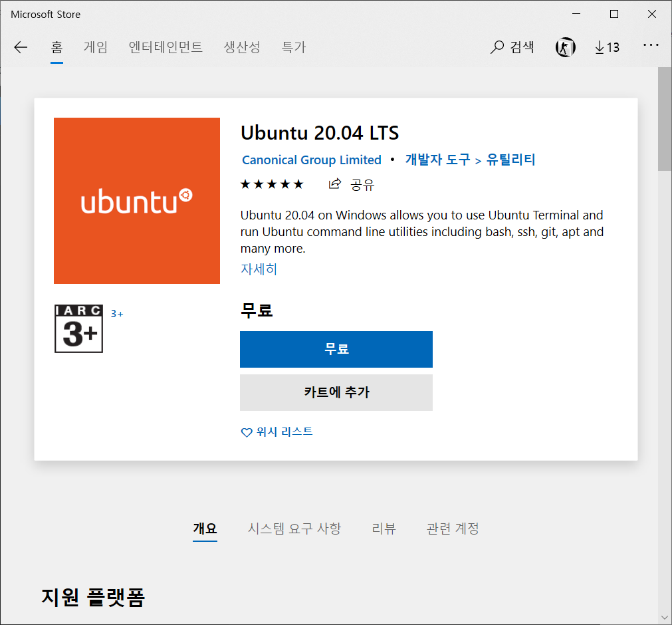The image size is (672, 625).
Task: Click the IARC 3+ rating badge
Action: point(78,328)
